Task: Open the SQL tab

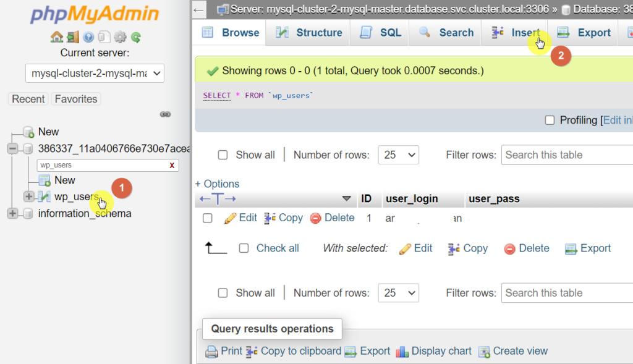Action: pyautogui.click(x=380, y=33)
